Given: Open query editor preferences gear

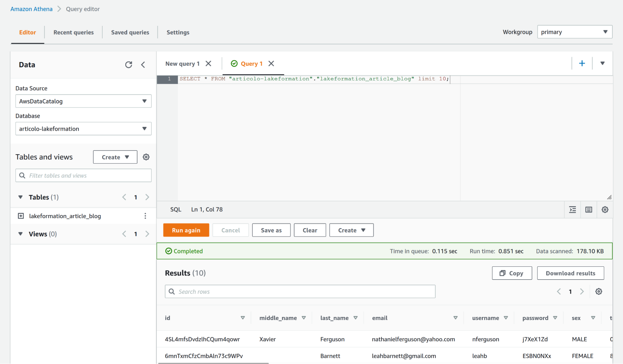Looking at the screenshot, I should coord(605,209).
